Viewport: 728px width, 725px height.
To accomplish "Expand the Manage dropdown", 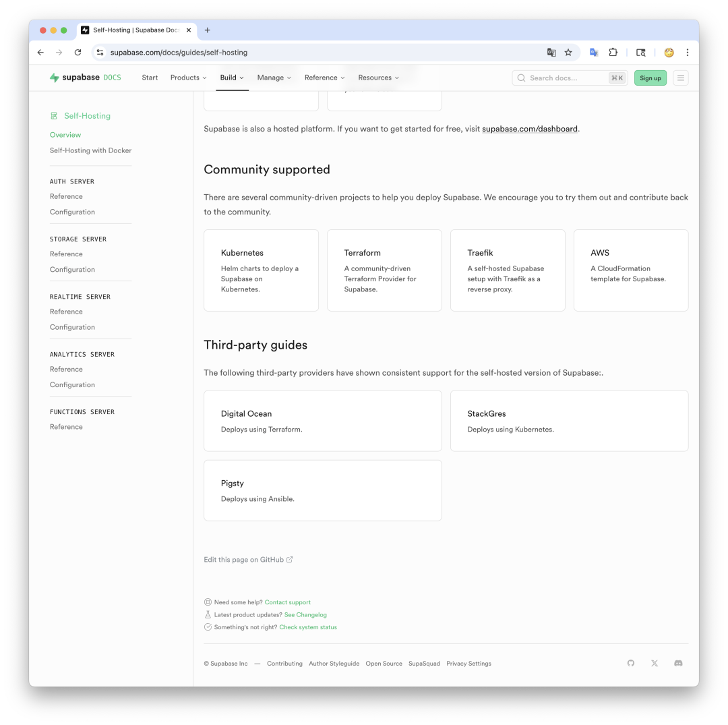I will (274, 78).
